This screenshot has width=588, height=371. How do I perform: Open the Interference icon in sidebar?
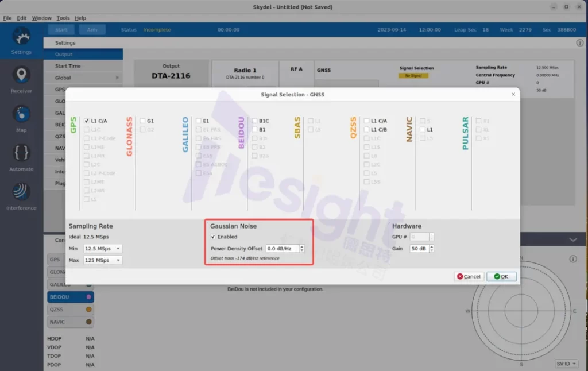(x=21, y=192)
